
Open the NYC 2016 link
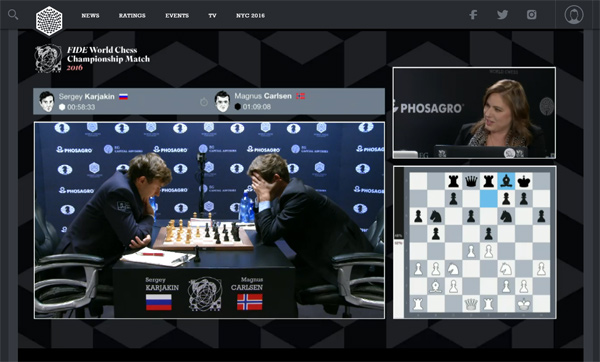[x=250, y=16]
